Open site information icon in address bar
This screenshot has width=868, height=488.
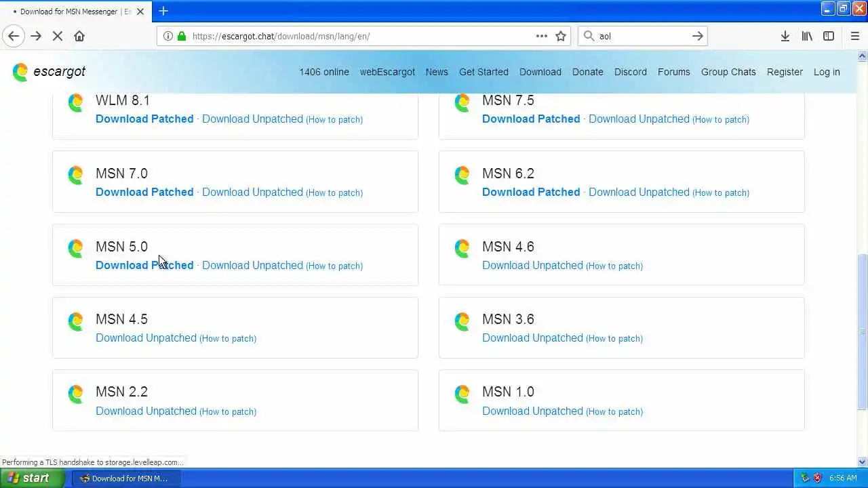[168, 36]
